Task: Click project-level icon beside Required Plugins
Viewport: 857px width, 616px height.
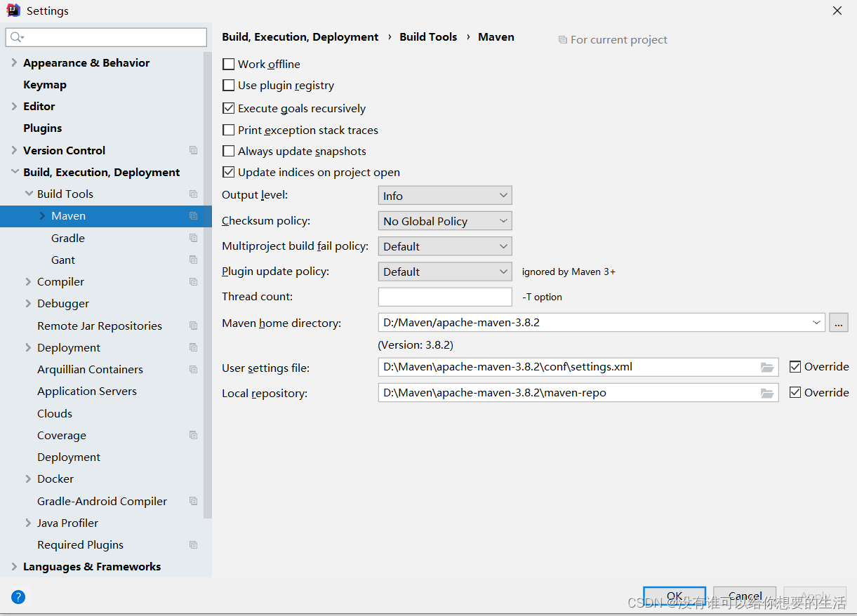Action: pos(193,544)
